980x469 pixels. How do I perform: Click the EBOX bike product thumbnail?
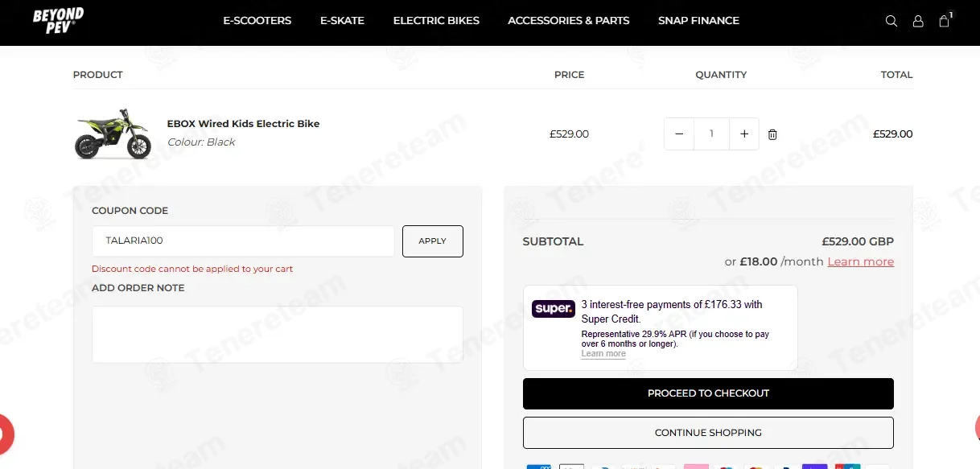click(113, 134)
